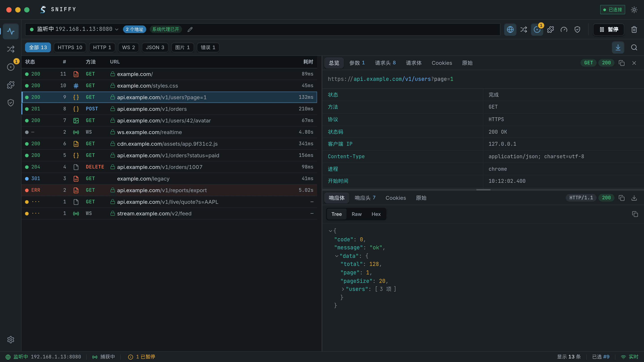The width and height of the screenshot is (644, 362).
Task: Open the 响应头 7 tab
Action: tap(365, 198)
